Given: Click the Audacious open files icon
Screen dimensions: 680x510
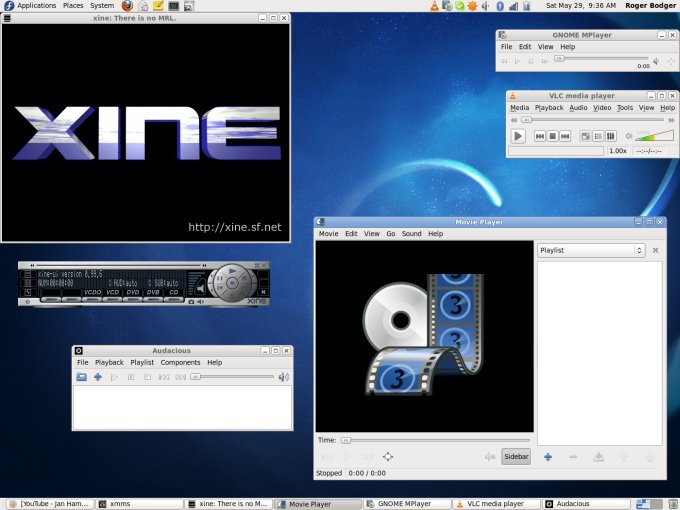Looking at the screenshot, I should (82, 377).
